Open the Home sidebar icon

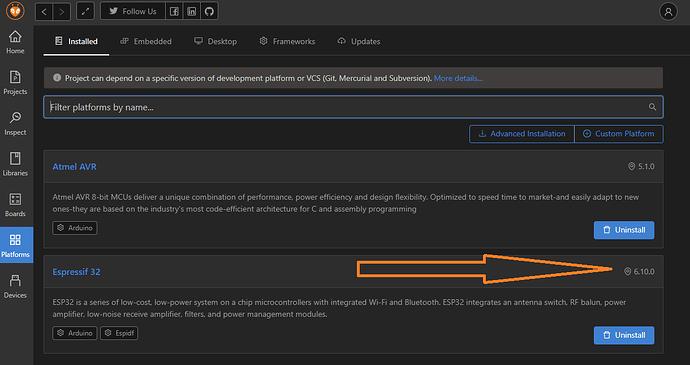(x=15, y=42)
